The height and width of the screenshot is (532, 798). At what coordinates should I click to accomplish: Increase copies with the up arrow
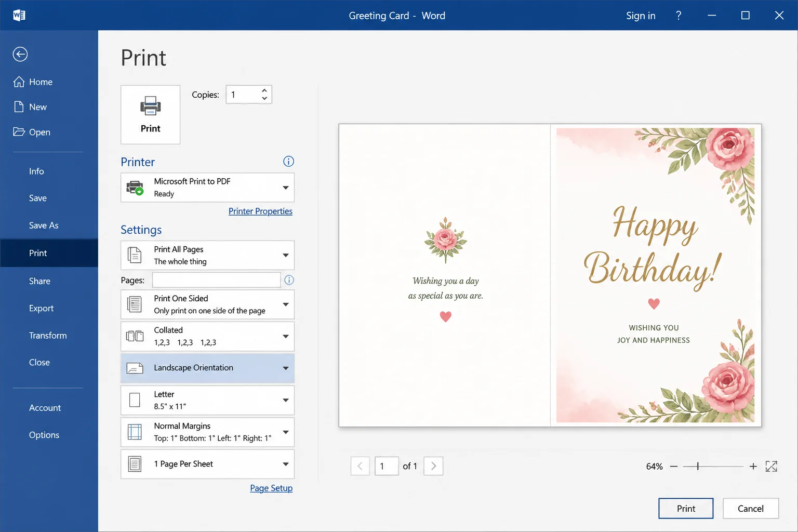264,90
